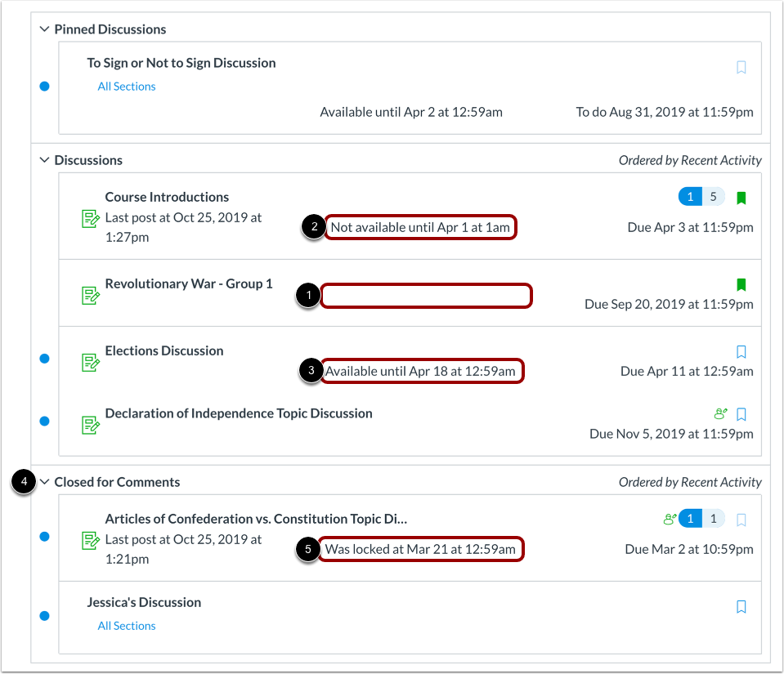Click 'Last post at Oct 25, 2019 at 1:27pm'
This screenshot has width=784, height=674.
pos(183,228)
